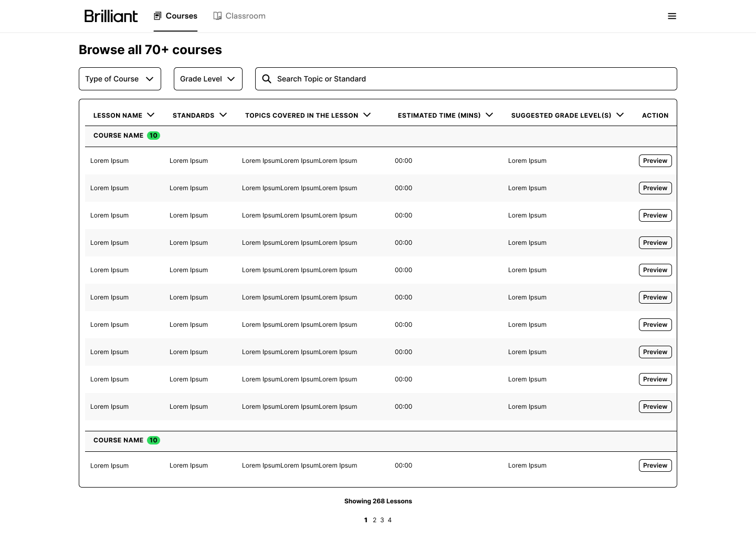
Task: Switch to the Courses tab
Action: click(x=175, y=16)
